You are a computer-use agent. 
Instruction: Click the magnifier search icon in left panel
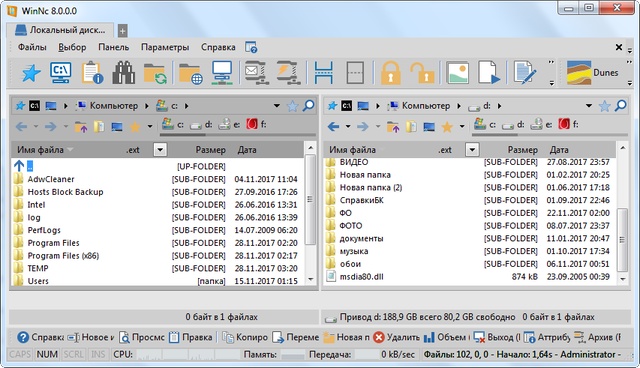point(309,106)
